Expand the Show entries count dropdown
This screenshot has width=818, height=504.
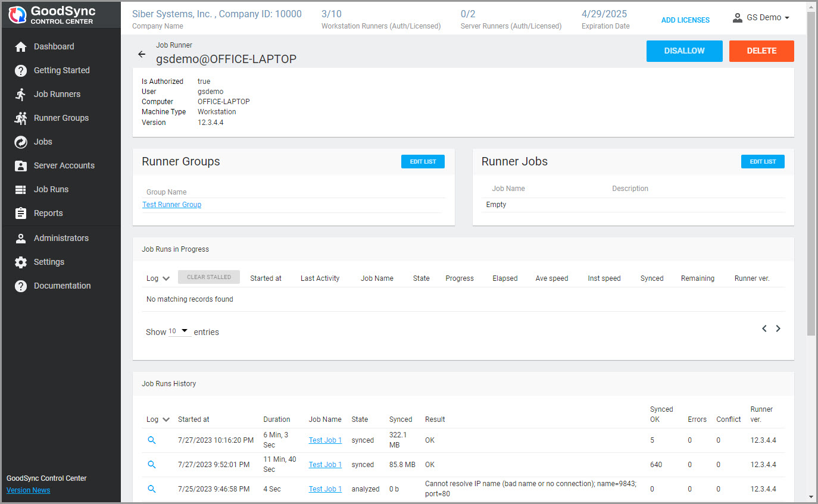179,331
